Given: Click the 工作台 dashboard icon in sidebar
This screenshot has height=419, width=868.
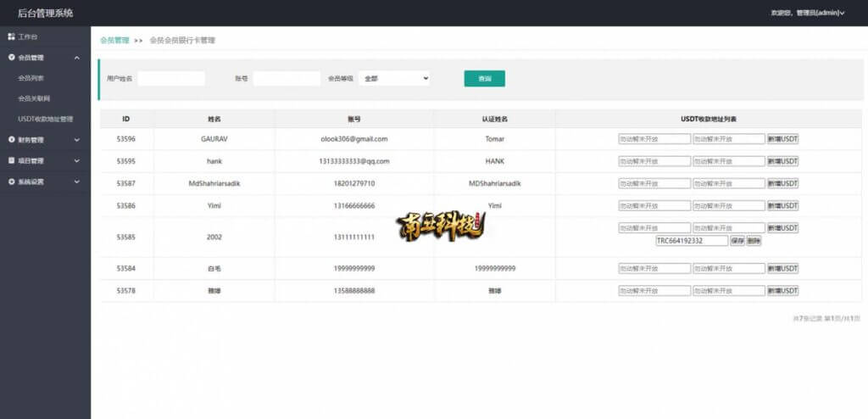Looking at the screenshot, I should [11, 36].
